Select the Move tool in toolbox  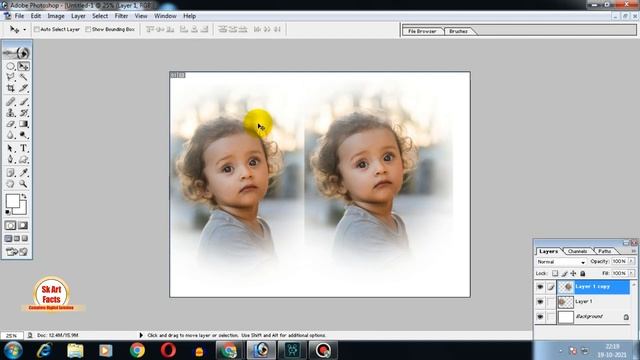[x=23, y=66]
